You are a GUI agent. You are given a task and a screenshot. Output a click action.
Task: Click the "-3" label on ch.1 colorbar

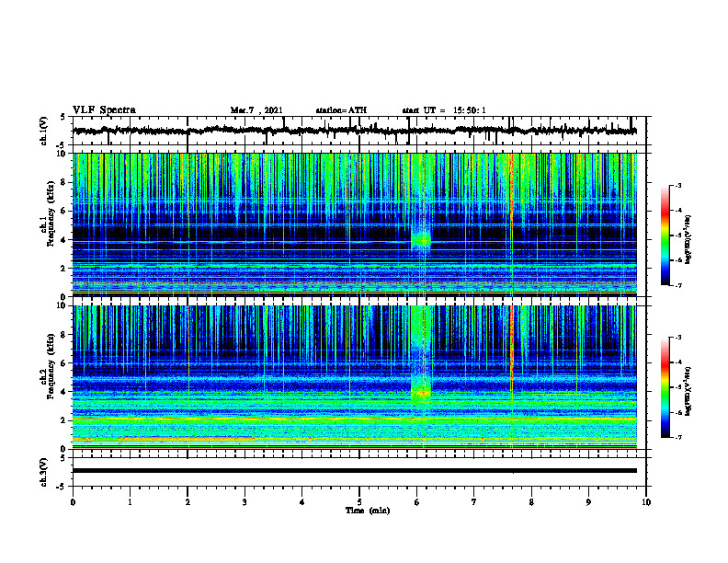pos(678,185)
